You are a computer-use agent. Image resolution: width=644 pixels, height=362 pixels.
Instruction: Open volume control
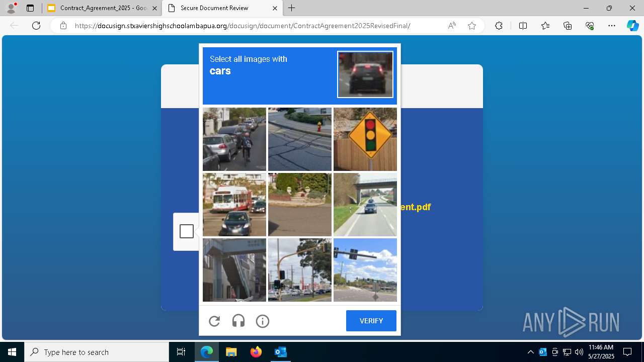tap(579, 352)
